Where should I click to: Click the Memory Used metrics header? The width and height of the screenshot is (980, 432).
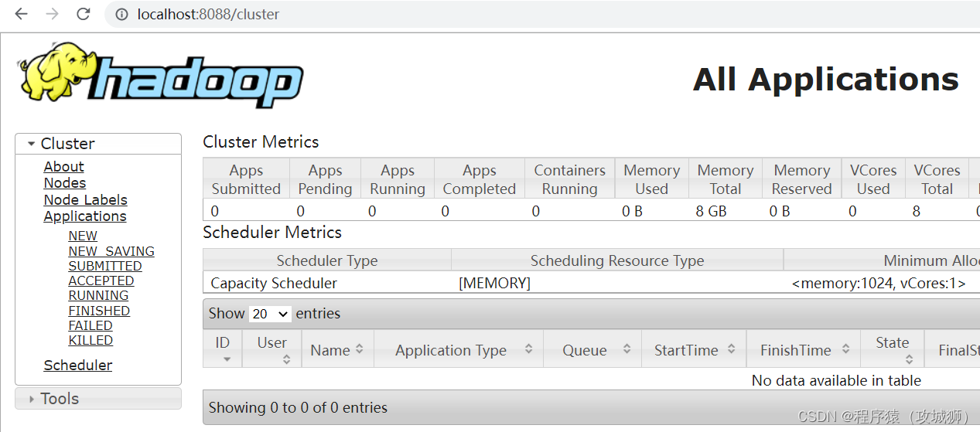(x=652, y=179)
